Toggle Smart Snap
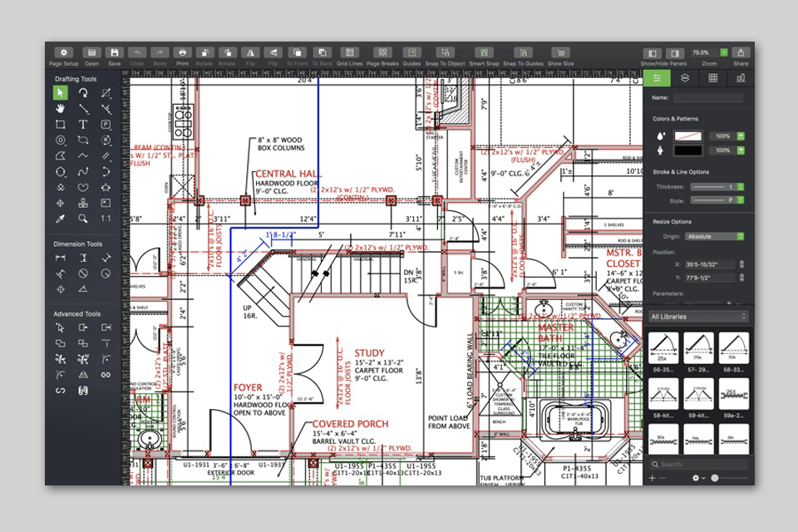 coord(484,52)
